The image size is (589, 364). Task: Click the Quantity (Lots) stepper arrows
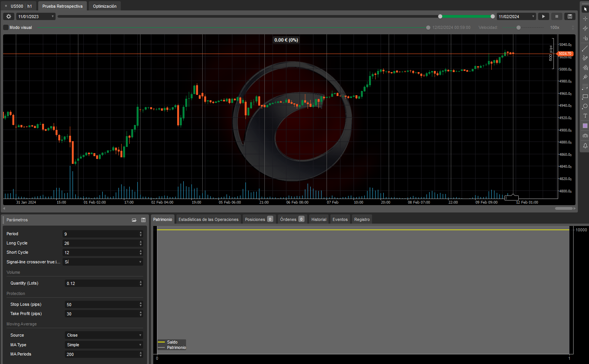[140, 283]
